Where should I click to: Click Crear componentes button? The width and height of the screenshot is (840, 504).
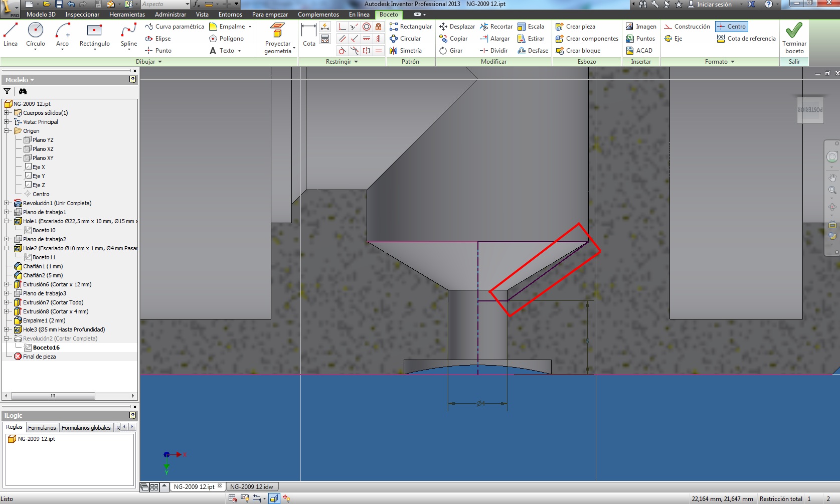(x=587, y=39)
